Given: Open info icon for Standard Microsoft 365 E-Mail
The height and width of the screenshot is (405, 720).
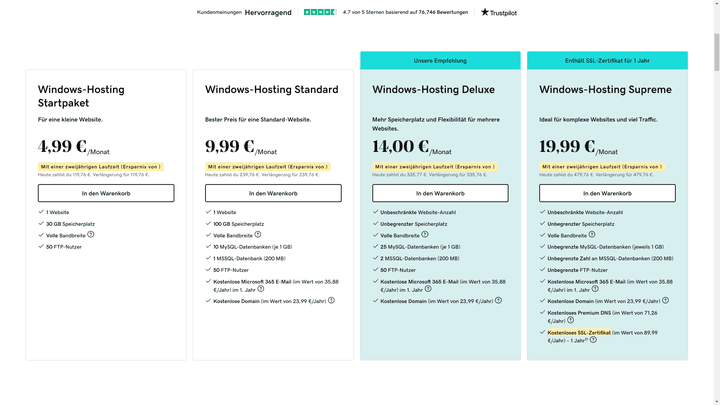Looking at the screenshot, I should point(261,289).
